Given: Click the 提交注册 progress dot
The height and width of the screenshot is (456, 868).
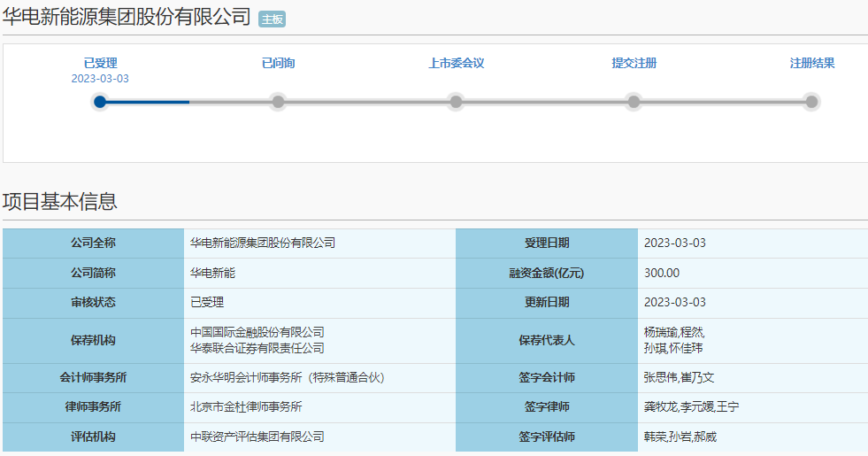Looking at the screenshot, I should point(634,102).
